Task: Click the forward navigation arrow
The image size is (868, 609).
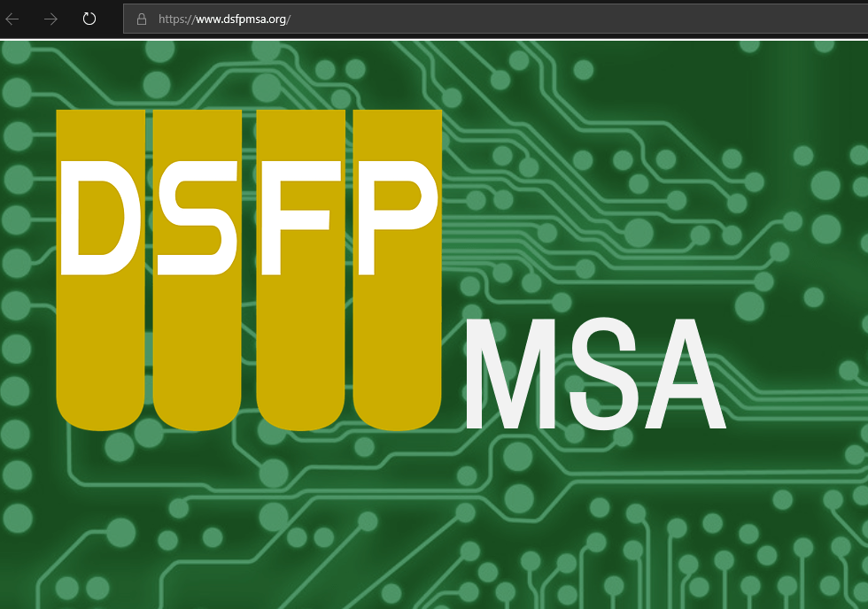Action: click(x=50, y=19)
